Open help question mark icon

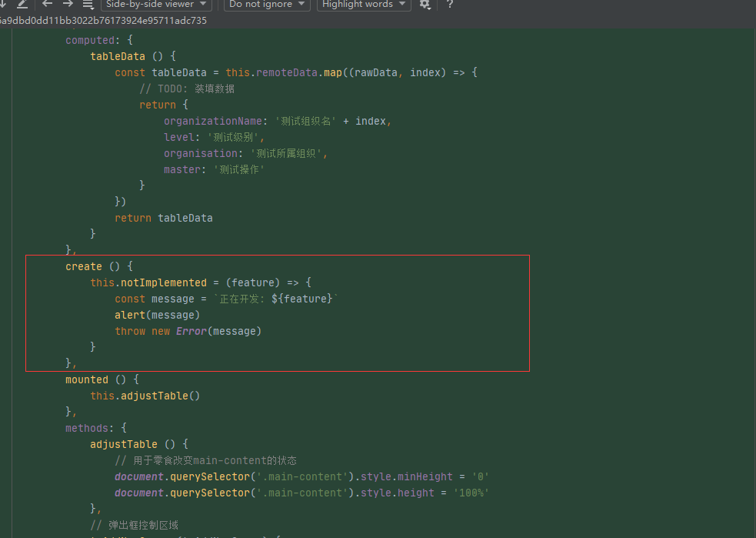[450, 5]
